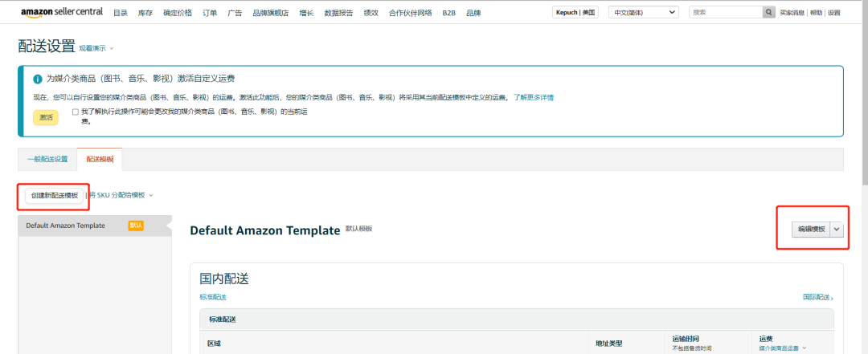The width and height of the screenshot is (868, 354).
Task: Switch to 一般配送设置 tab
Action: (x=47, y=159)
